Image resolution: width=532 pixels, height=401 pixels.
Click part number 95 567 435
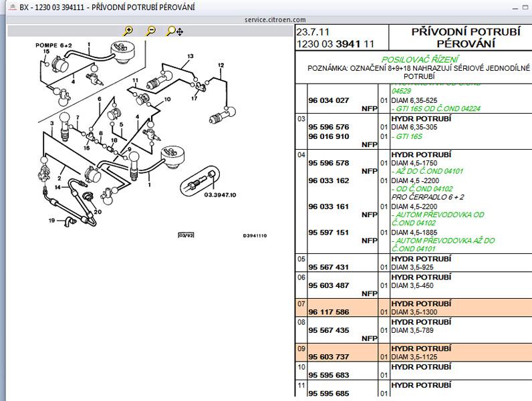(x=328, y=330)
